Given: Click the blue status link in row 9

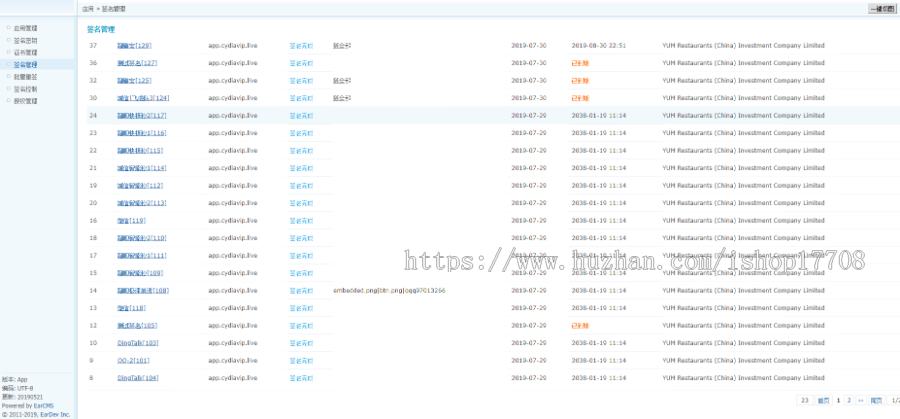Looking at the screenshot, I should coord(301,361).
